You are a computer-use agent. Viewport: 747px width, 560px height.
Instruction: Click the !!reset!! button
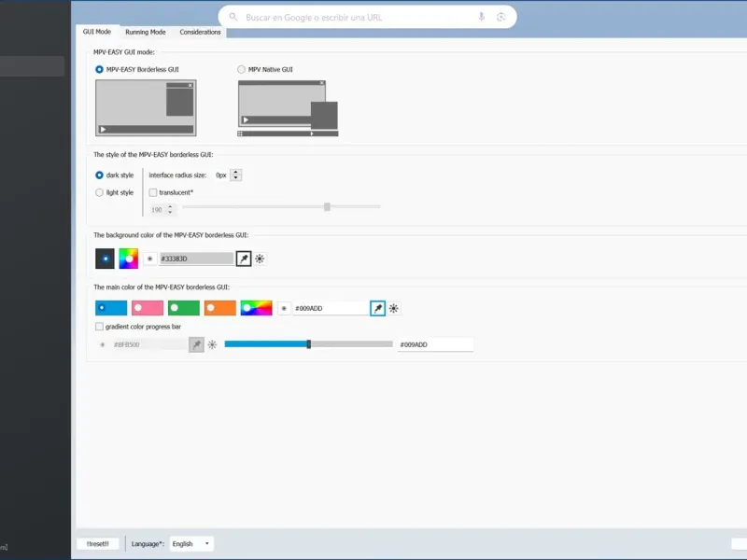click(x=98, y=544)
